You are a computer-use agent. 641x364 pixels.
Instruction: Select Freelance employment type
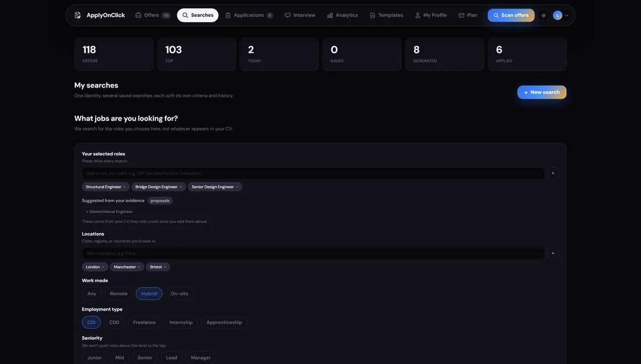[x=144, y=322]
